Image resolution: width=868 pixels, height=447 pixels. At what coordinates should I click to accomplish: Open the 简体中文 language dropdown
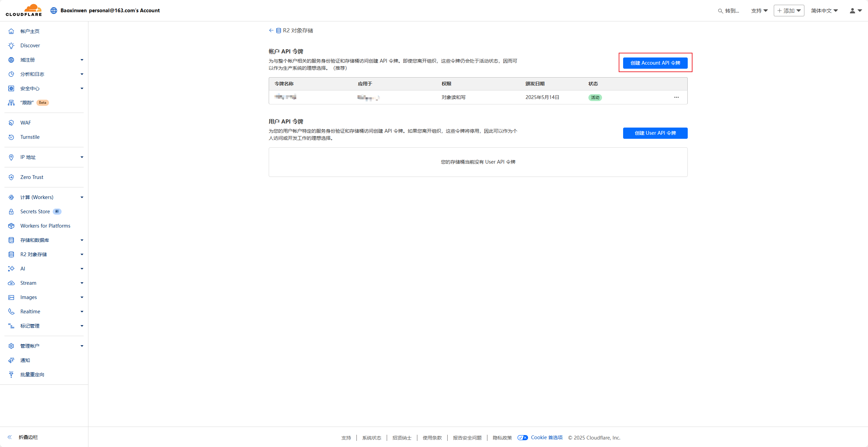[x=824, y=11]
